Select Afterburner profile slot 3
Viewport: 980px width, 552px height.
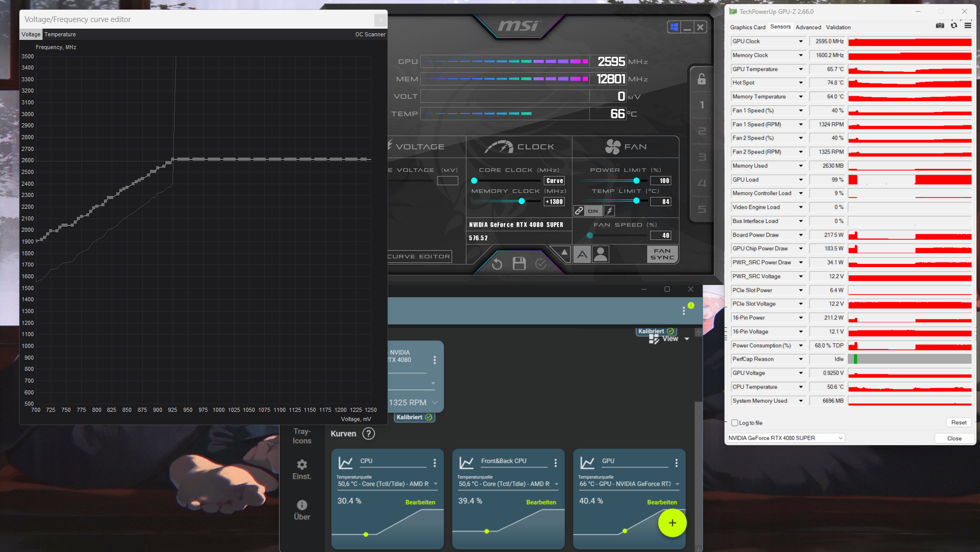pyautogui.click(x=701, y=157)
